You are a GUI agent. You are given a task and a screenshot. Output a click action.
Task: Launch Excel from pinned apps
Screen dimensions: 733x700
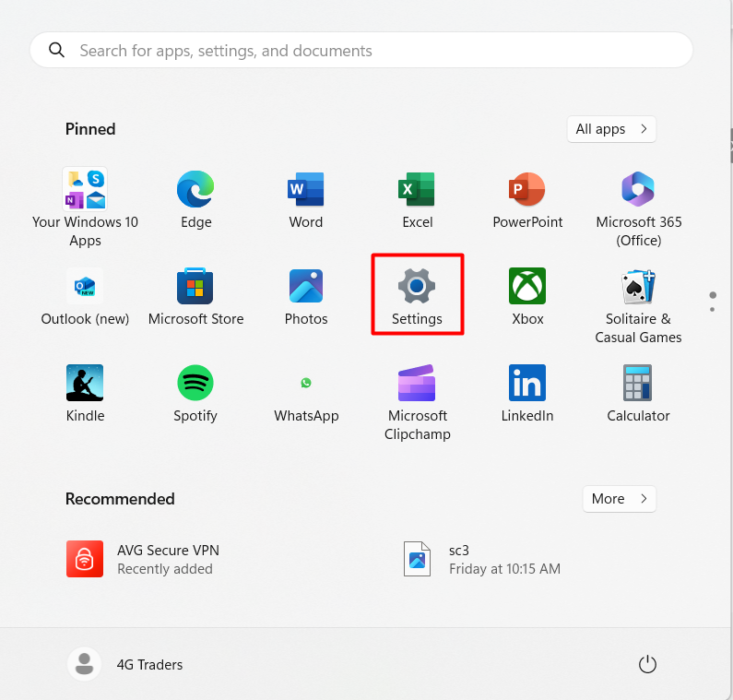417,199
